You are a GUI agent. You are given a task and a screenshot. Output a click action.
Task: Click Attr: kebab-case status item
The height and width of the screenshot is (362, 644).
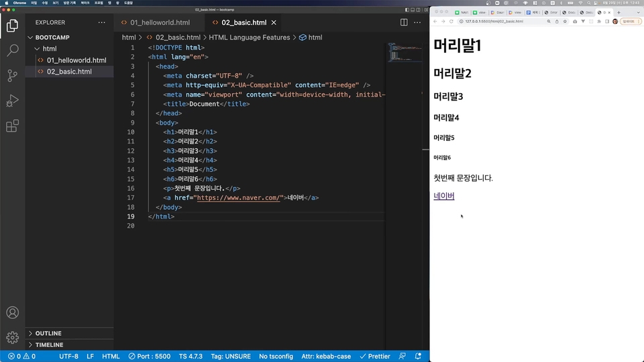(x=326, y=356)
